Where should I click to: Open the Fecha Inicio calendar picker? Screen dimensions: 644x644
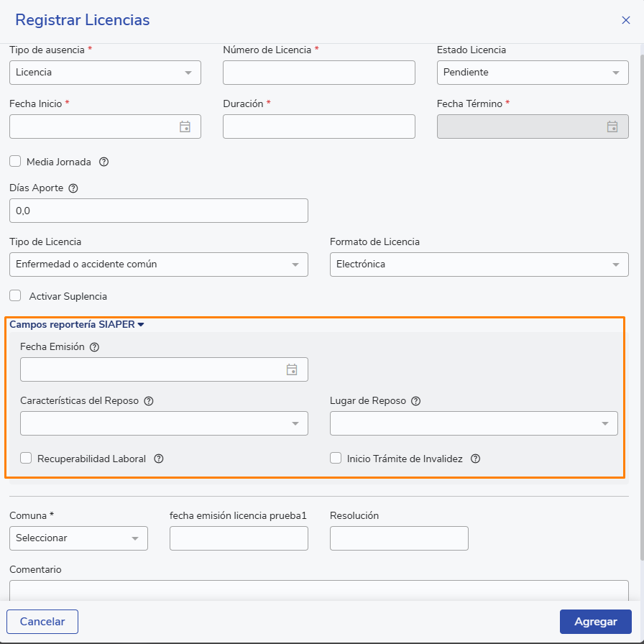tap(185, 126)
